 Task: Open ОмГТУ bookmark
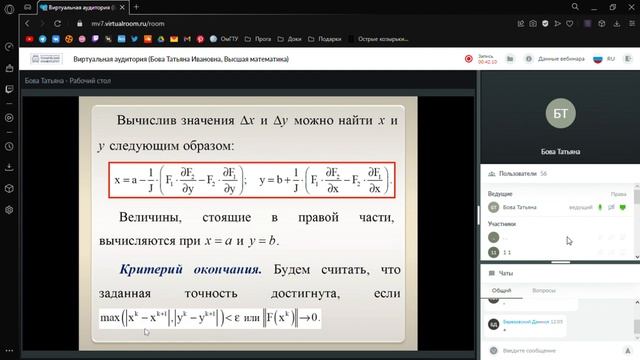pos(224,39)
